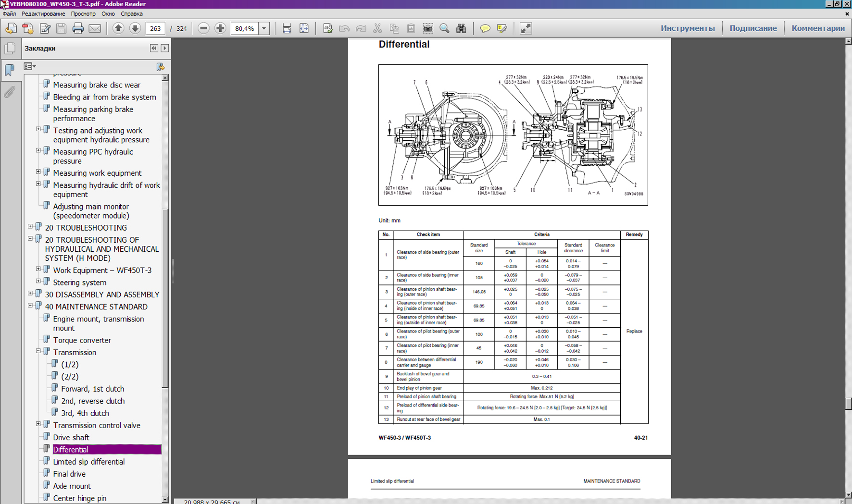This screenshot has height=504, width=852.
Task: Expand the Transmission control valve bookmark
Action: [38, 424]
